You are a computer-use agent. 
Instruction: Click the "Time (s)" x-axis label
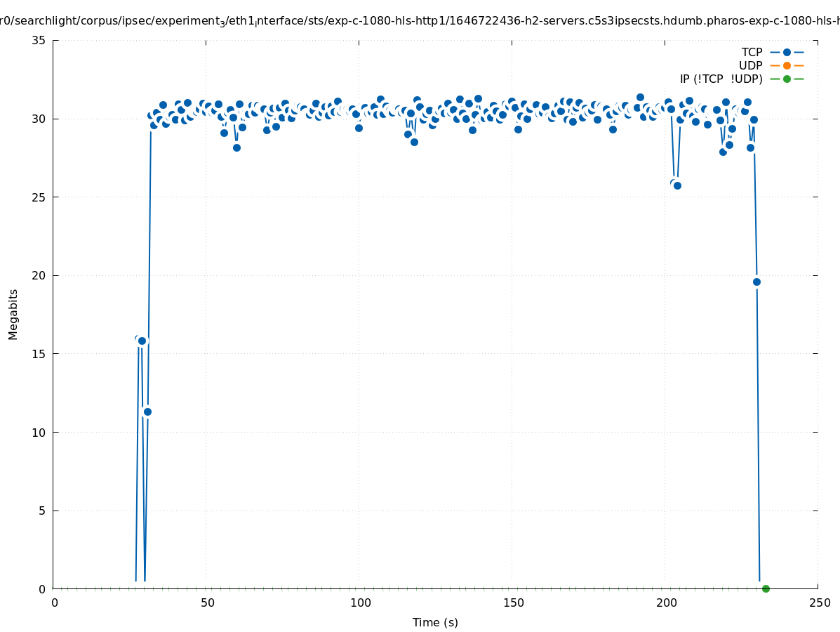tap(435, 622)
